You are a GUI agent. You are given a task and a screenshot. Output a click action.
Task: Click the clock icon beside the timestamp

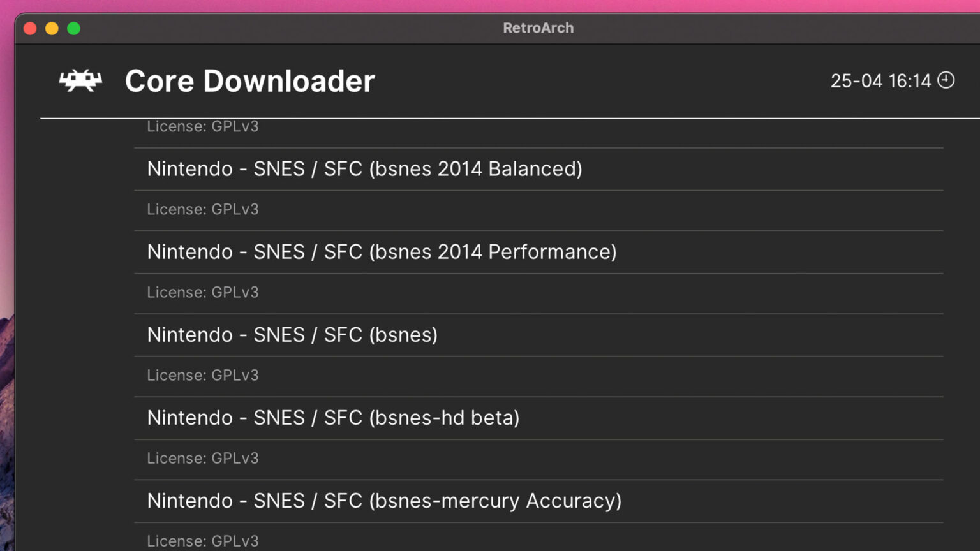pyautogui.click(x=947, y=80)
